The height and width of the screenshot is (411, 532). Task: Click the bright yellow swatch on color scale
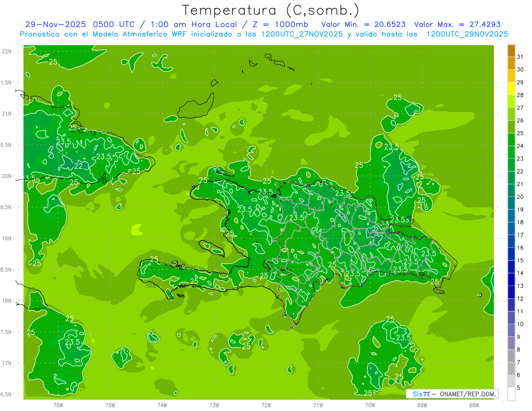[511, 89]
